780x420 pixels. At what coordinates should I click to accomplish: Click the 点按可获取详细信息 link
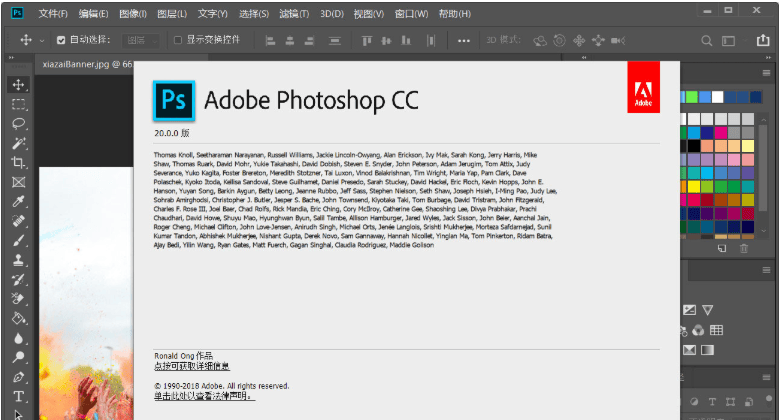click(x=192, y=367)
